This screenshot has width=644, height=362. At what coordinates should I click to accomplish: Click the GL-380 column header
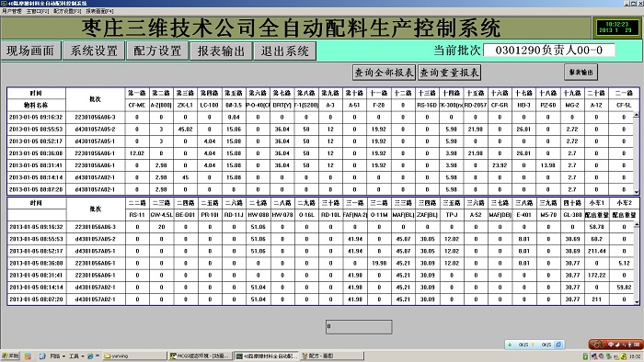point(572,215)
